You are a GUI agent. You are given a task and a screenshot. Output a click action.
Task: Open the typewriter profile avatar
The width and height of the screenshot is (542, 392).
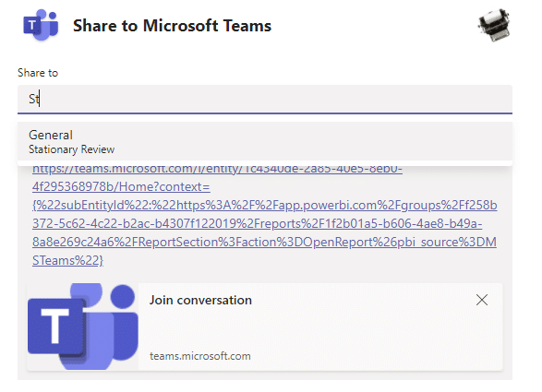(494, 25)
